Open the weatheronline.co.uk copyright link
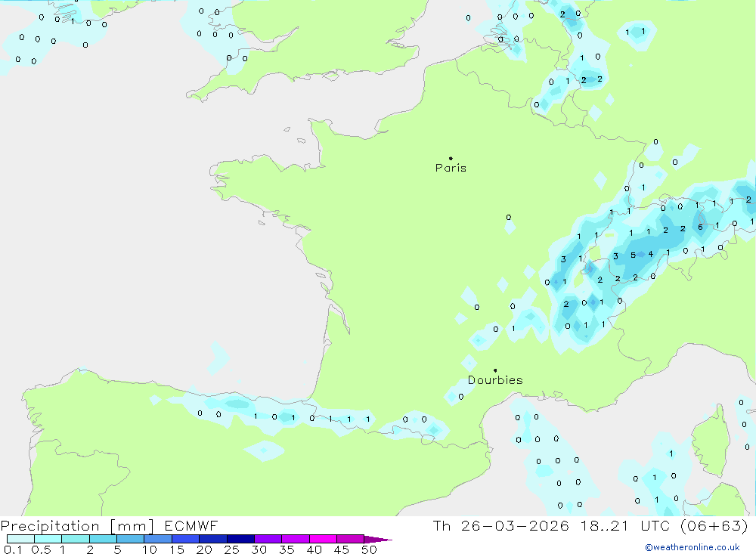 (x=692, y=547)
